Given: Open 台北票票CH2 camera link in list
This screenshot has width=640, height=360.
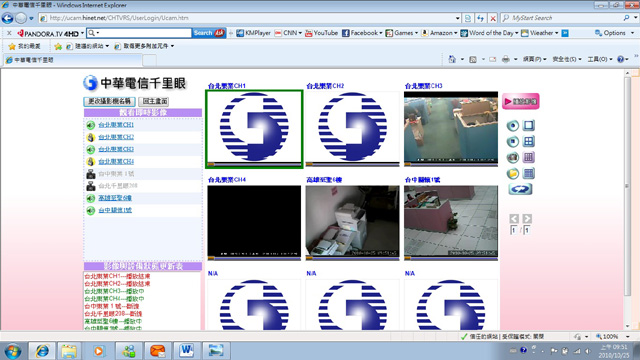Looking at the screenshot, I should [116, 137].
